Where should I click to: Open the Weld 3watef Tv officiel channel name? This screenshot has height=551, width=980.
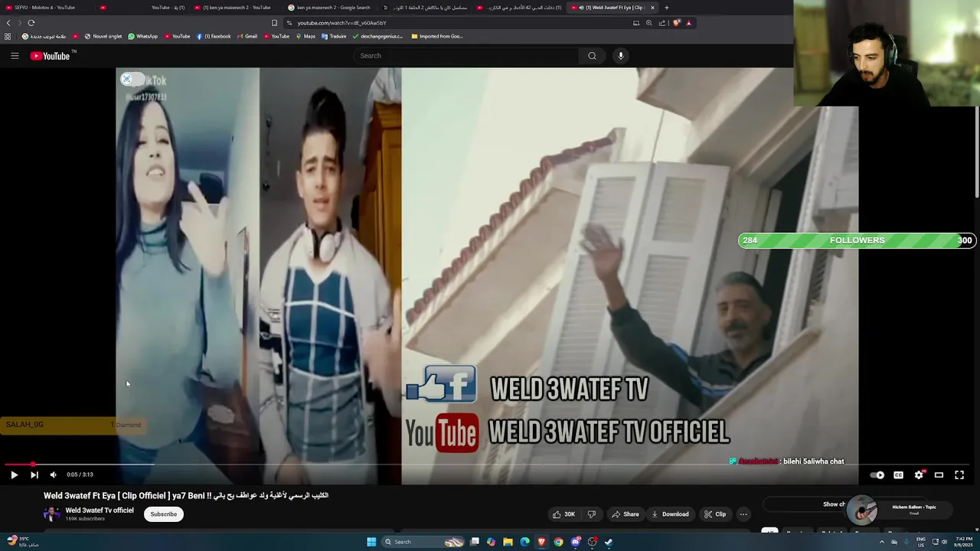[x=100, y=510]
